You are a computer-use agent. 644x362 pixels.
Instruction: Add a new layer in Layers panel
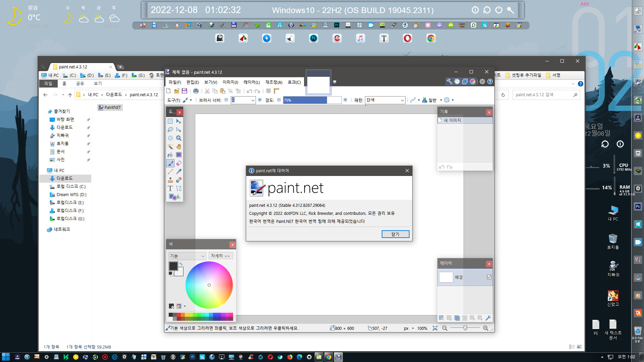click(441, 318)
